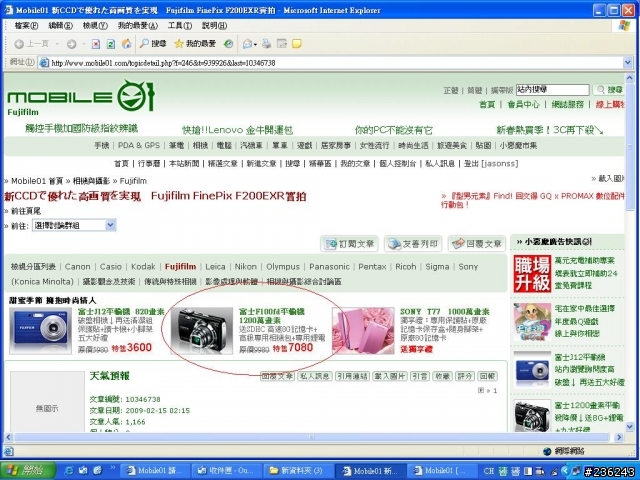This screenshot has height=480, width=640.
Task: Switch to 新資料夾 (3) taskbar button
Action: point(297,471)
